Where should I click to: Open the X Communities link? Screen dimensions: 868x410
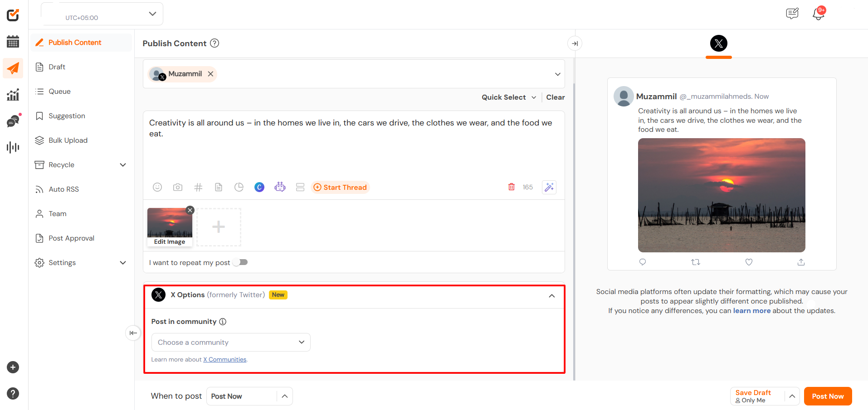tap(225, 360)
